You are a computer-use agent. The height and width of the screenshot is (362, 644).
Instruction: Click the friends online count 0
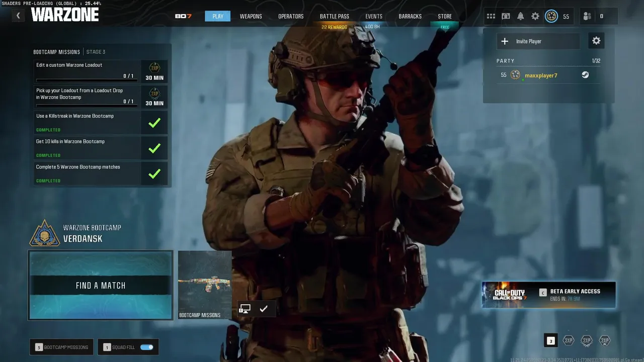point(601,16)
